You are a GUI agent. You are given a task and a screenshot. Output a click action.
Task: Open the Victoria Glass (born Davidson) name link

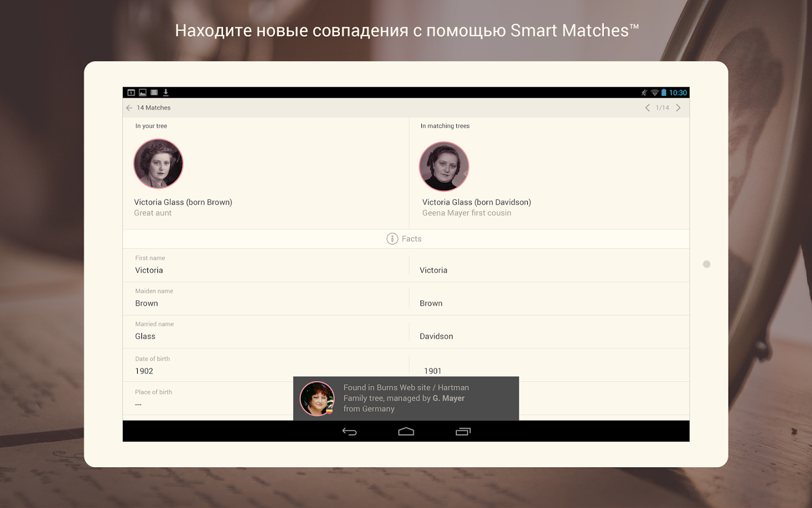click(476, 202)
